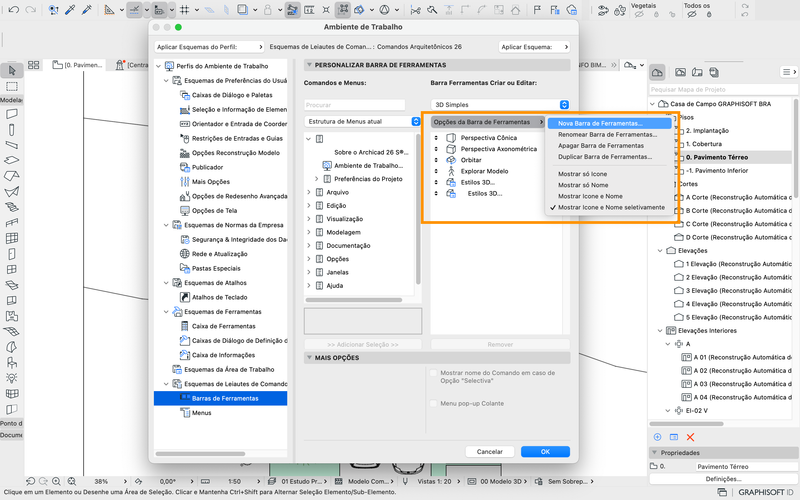Click the Redo arrow in the top toolbar
Screen dimensions: 800x500
point(31,10)
